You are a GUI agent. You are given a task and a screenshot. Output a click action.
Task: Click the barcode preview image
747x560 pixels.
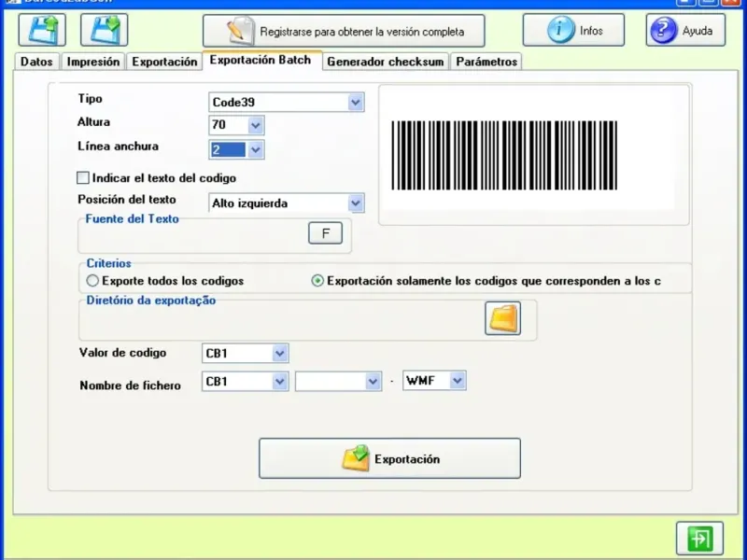[504, 155]
